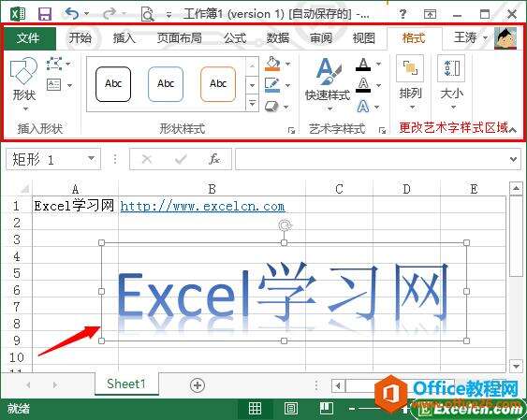Click the Shape Outline pencil icon
The height and width of the screenshot is (420, 527).
click(x=272, y=85)
